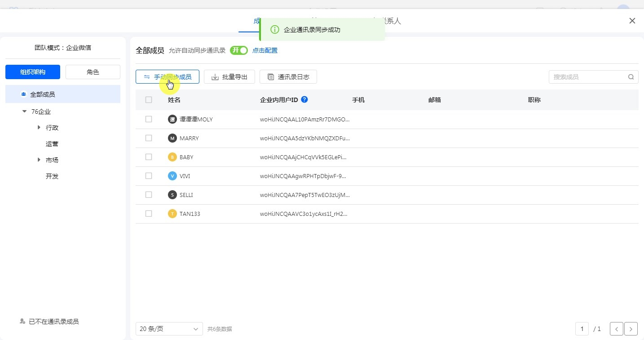Collapse the 76企业 tree node

click(x=24, y=112)
